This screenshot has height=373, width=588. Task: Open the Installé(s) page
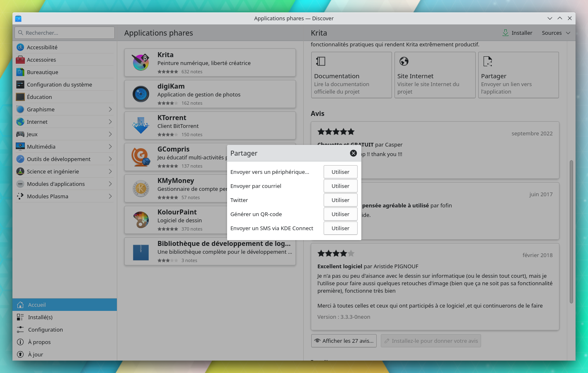[65, 317]
